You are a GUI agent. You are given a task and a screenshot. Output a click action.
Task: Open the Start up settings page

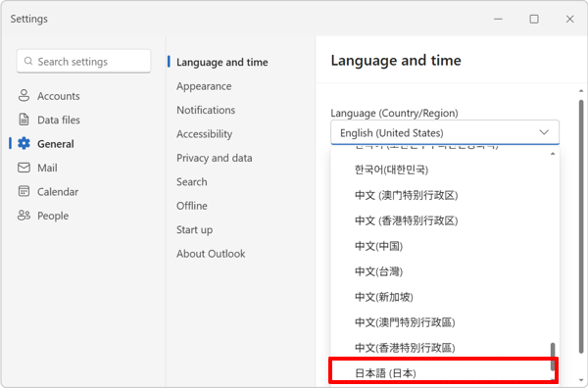pos(194,230)
